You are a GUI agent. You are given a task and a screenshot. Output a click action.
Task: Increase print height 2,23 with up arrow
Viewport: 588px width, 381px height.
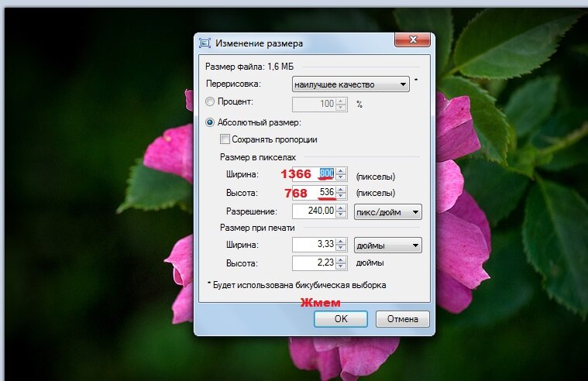coord(341,260)
